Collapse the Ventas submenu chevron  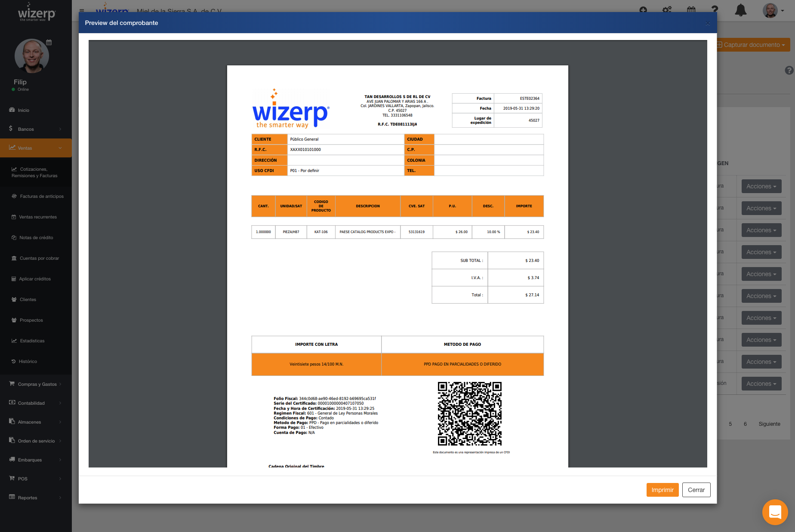click(60, 148)
